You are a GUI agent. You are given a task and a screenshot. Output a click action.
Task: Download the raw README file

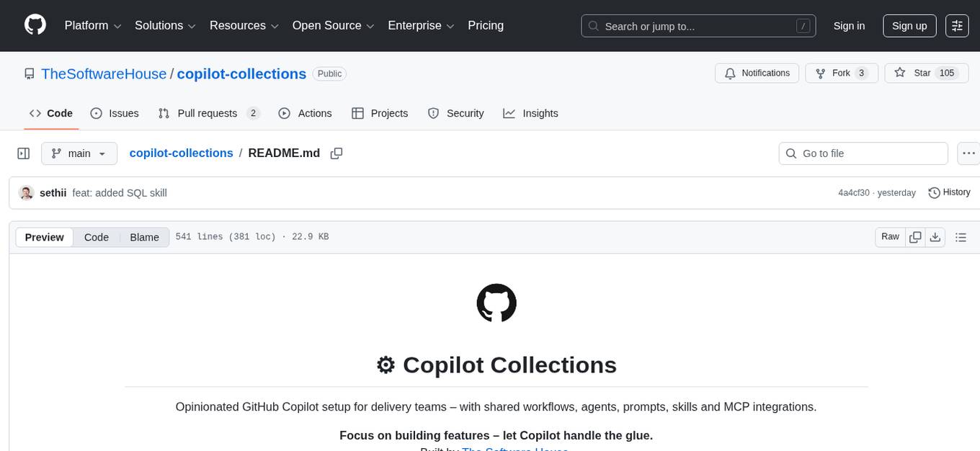(936, 236)
